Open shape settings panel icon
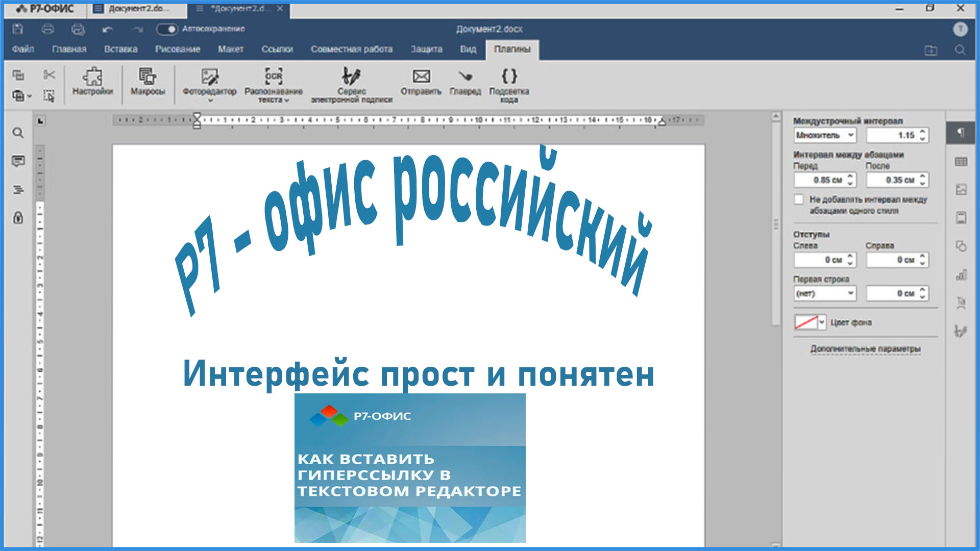 [x=961, y=246]
